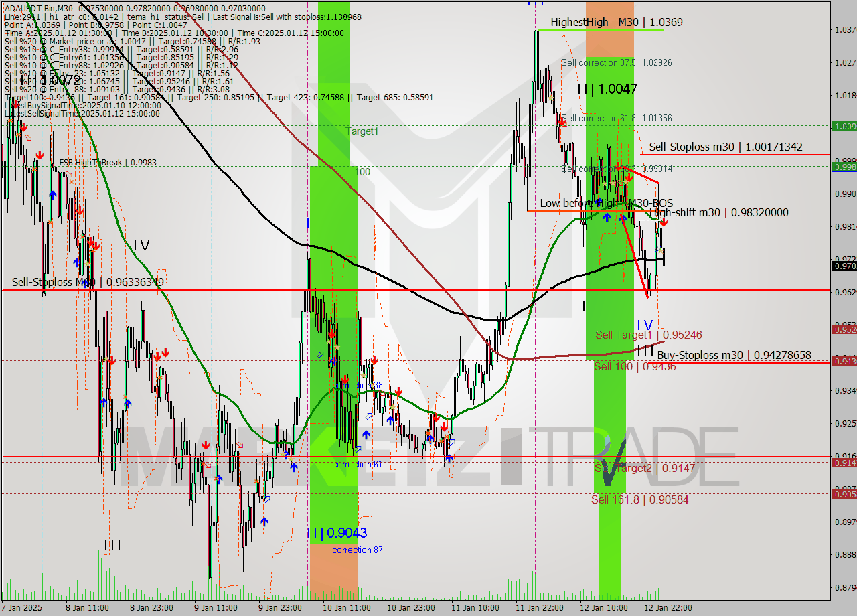857x616 pixels.
Task: Select the 'Low before High M30-BOS' label
Action: pyautogui.click(x=607, y=203)
